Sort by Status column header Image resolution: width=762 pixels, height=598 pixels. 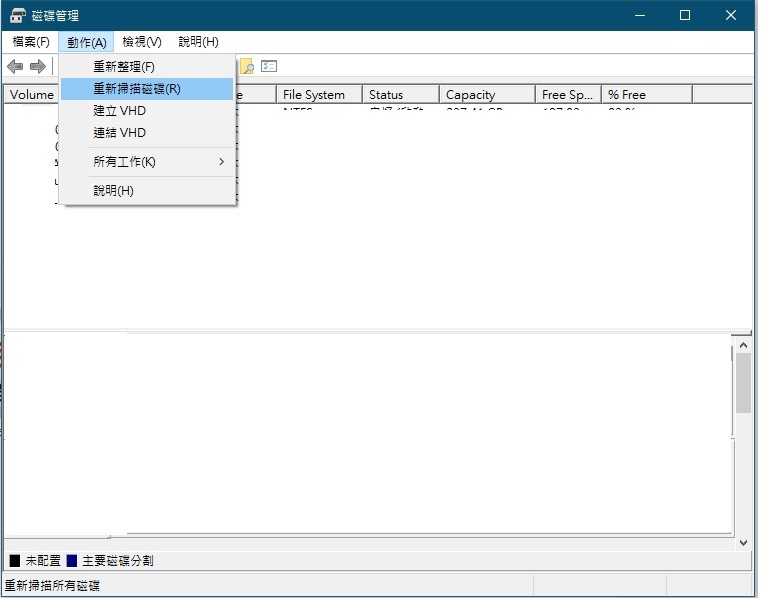click(x=401, y=94)
